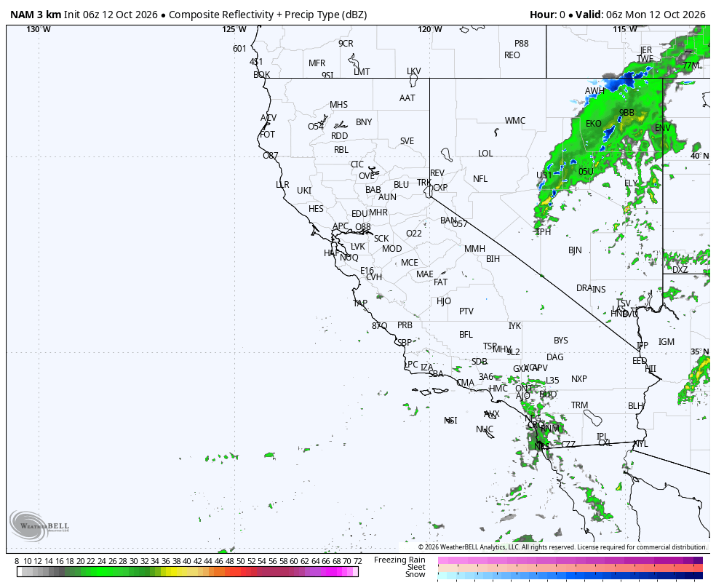Screen dimensions: 716x588
Task: Click the '120 W' longitude label
Action: pyautogui.click(x=430, y=29)
